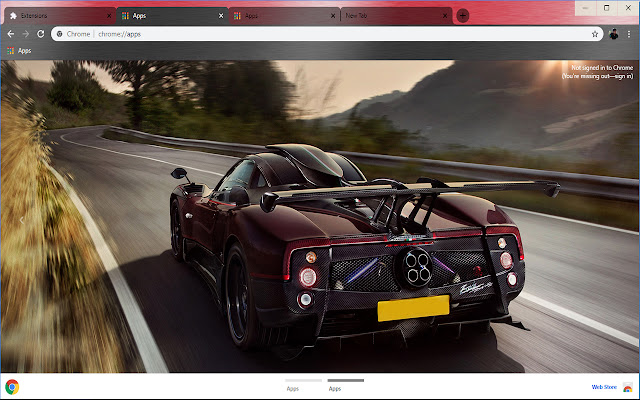This screenshot has height=400, width=640.
Task: Open the Web Store link
Action: point(603,387)
